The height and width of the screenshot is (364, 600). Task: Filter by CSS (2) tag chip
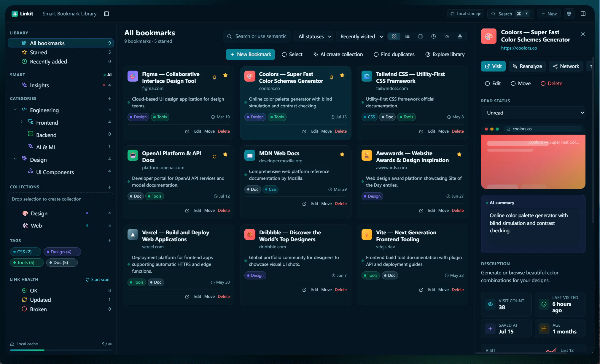(25, 252)
